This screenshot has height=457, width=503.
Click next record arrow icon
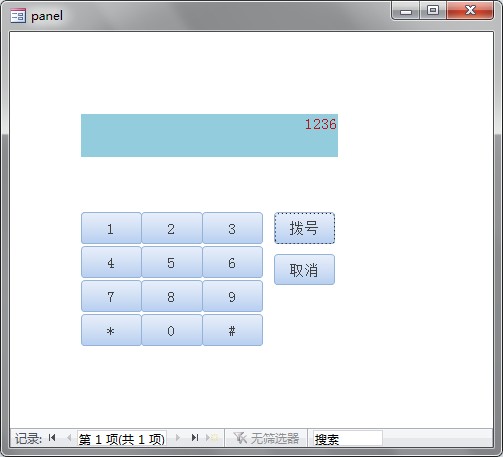178,437
